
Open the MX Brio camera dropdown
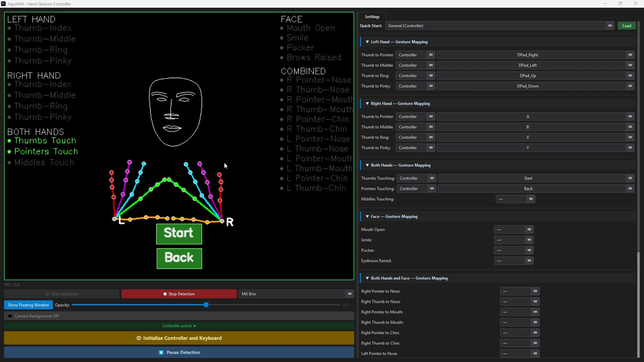click(296, 294)
